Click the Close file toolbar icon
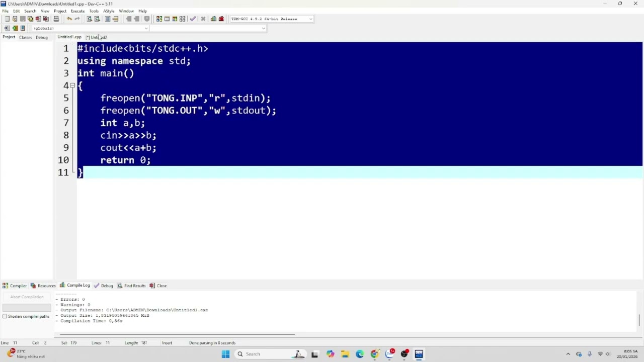This screenshot has width=644, height=362. (x=38, y=19)
